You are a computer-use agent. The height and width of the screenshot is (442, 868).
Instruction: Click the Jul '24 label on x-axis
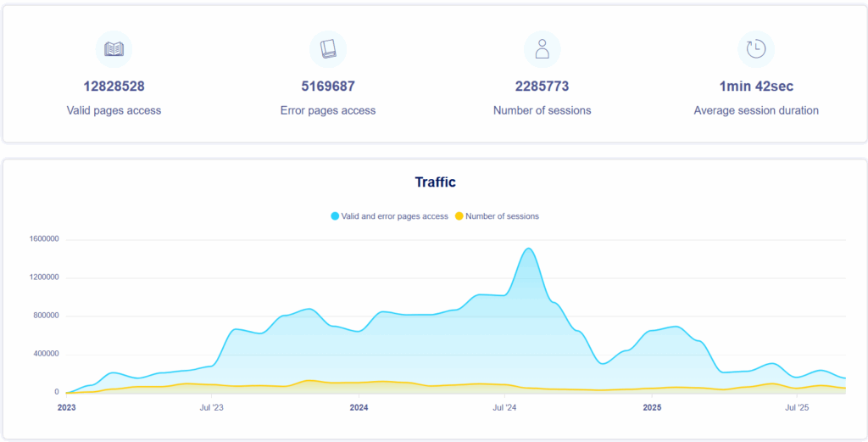[504, 408]
